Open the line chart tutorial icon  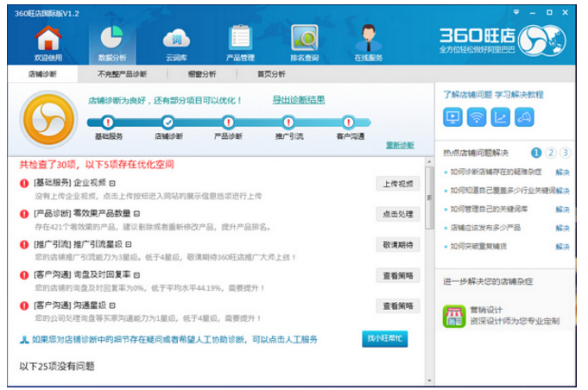(x=500, y=117)
